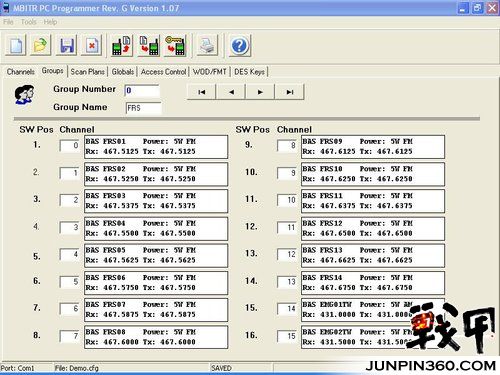Click channel number field for SW Pos 8
Viewport: 500px width, 375px height.
(69, 336)
